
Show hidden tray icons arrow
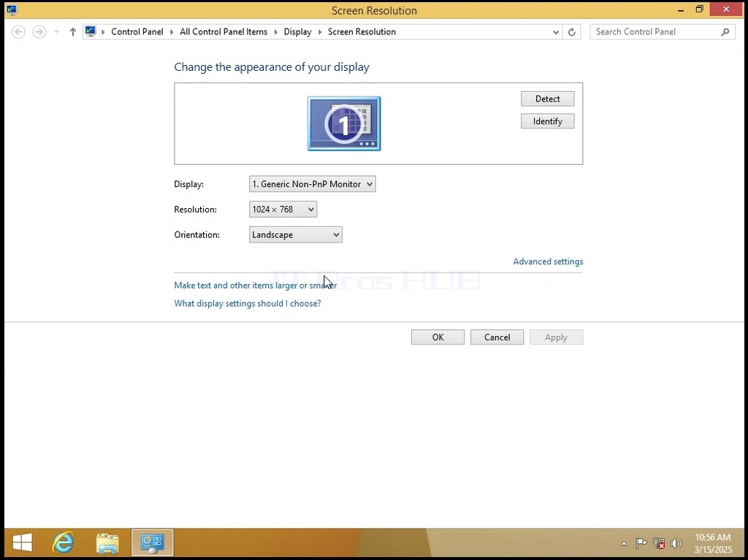tap(624, 543)
